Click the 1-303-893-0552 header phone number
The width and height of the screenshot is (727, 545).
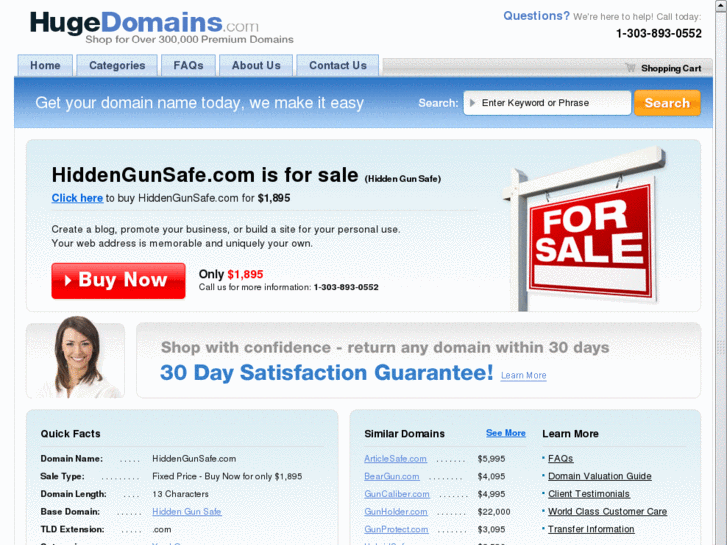(658, 33)
